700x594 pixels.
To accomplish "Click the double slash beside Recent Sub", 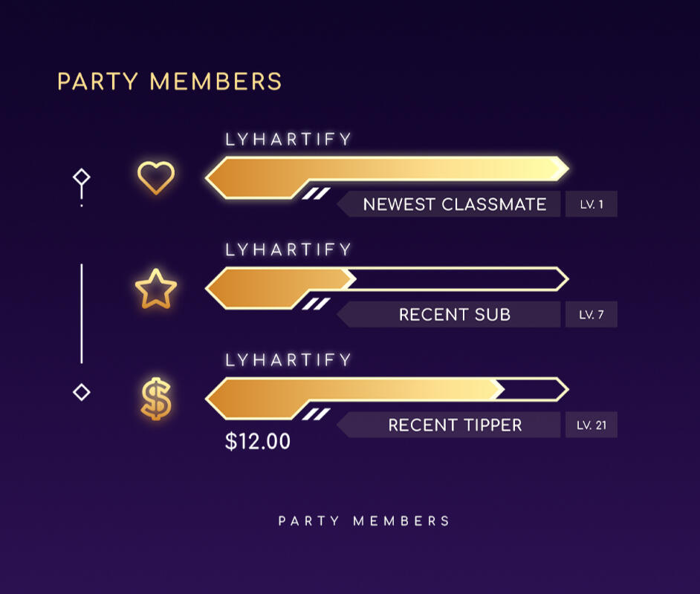I will pyautogui.click(x=316, y=304).
